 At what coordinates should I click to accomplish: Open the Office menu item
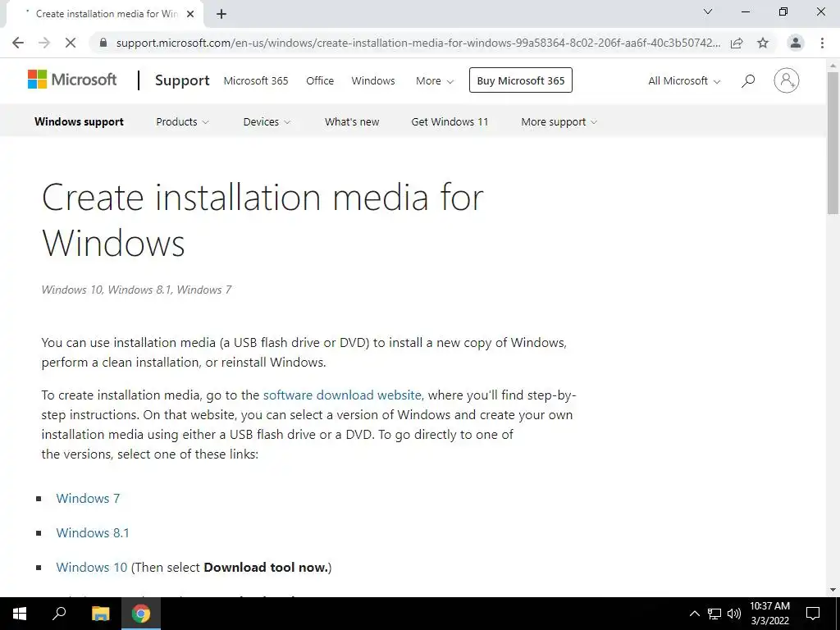coord(320,81)
